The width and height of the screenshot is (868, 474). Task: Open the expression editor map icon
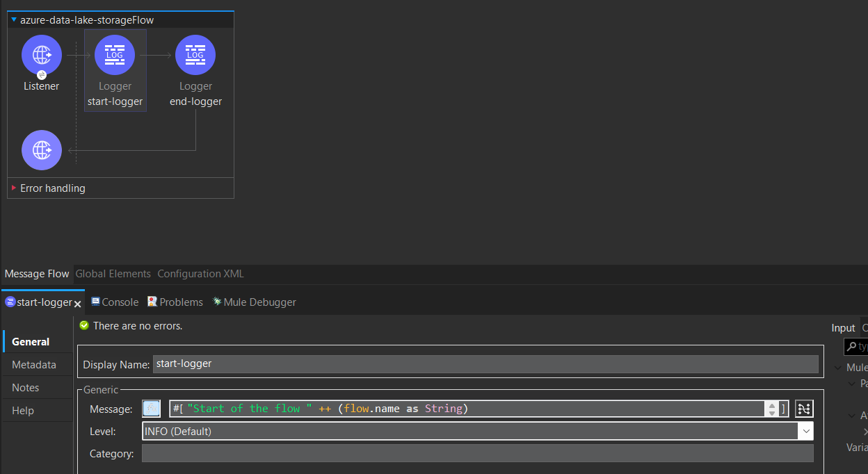[x=804, y=409]
